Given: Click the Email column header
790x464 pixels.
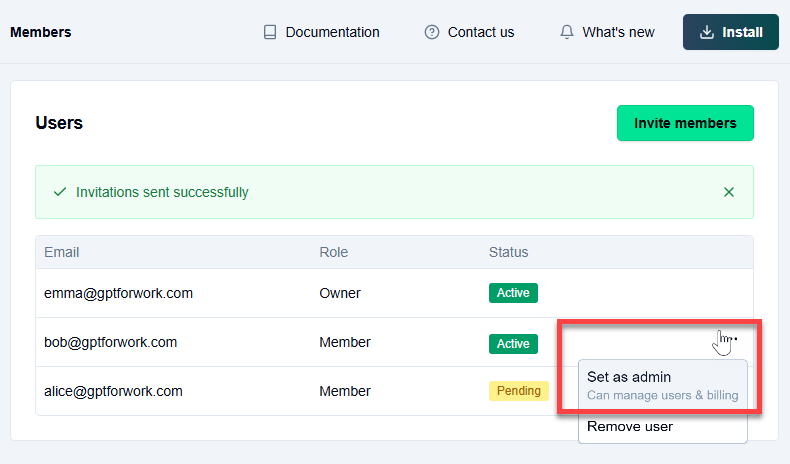Looking at the screenshot, I should pyautogui.click(x=62, y=252).
